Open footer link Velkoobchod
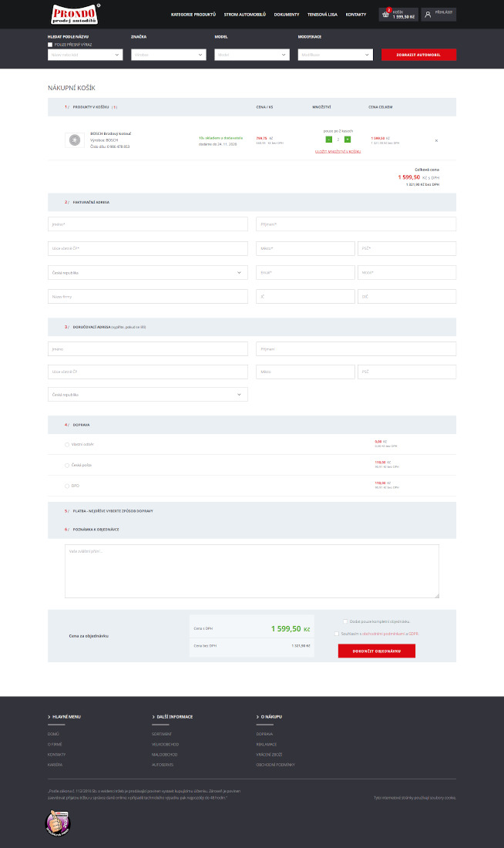 click(165, 744)
